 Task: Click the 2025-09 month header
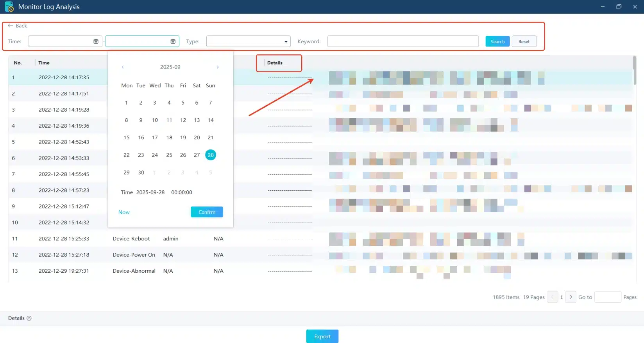[x=170, y=67]
